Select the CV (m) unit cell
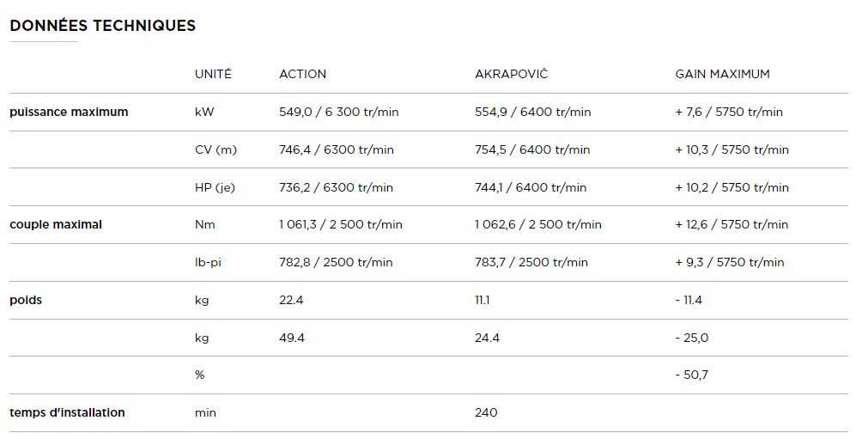Viewport: 868px width, 439px height. [215, 149]
